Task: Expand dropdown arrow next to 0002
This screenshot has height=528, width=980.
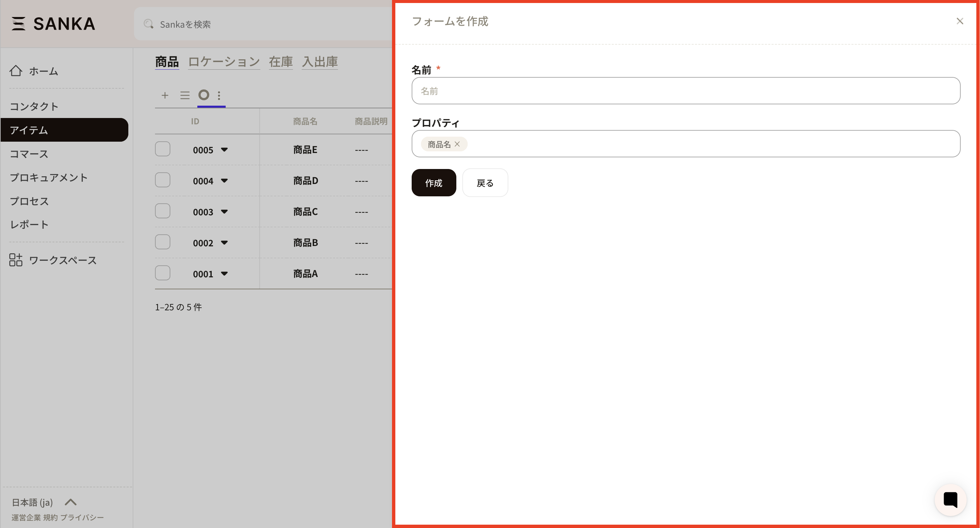Action: (x=224, y=243)
